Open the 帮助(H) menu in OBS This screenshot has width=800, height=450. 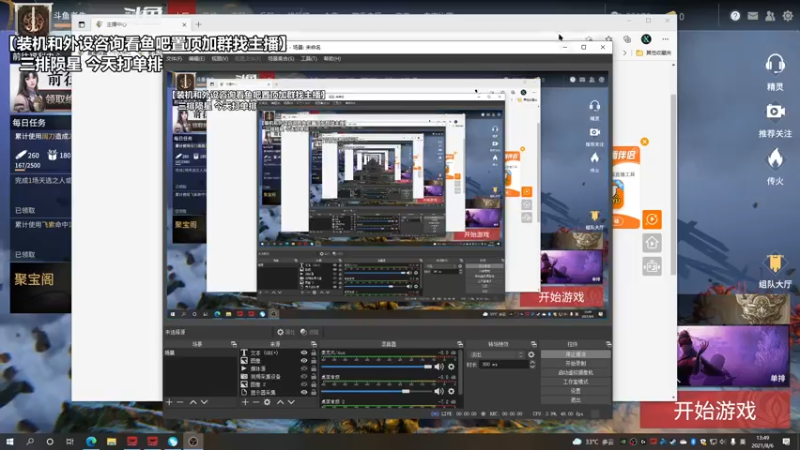pyautogui.click(x=332, y=59)
